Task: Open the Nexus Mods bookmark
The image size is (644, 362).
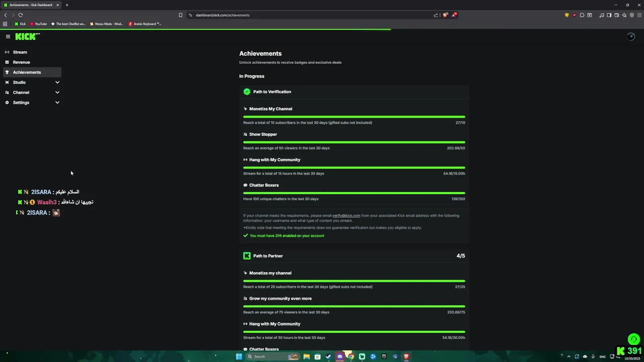Action: (107, 24)
